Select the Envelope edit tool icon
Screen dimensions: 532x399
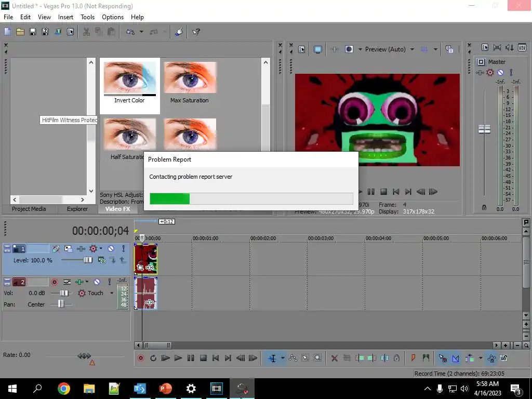(292, 358)
